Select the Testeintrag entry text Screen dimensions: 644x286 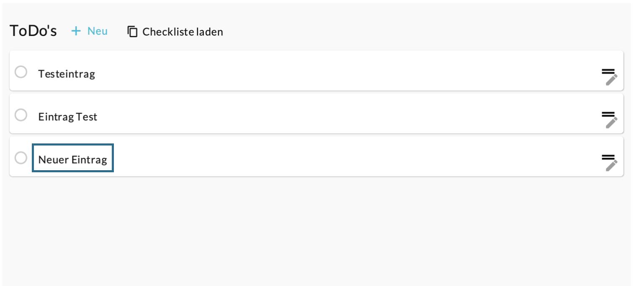67,74
